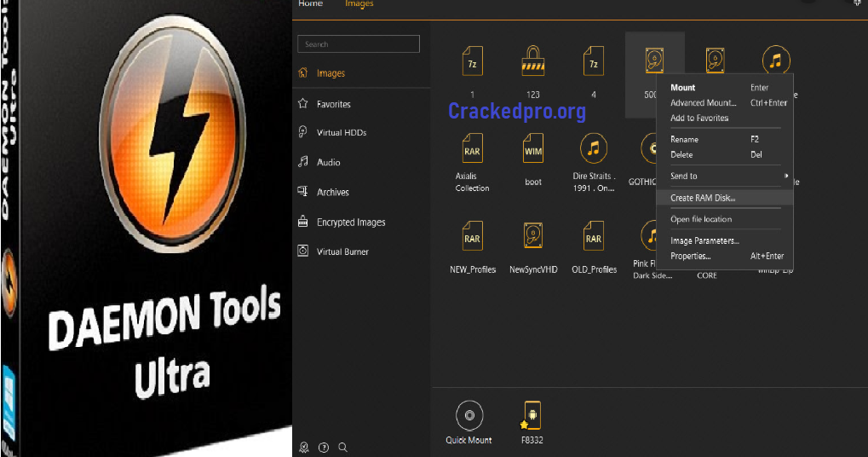The height and width of the screenshot is (457, 868).
Task: Open Favorites star icon in sidebar
Action: [302, 103]
